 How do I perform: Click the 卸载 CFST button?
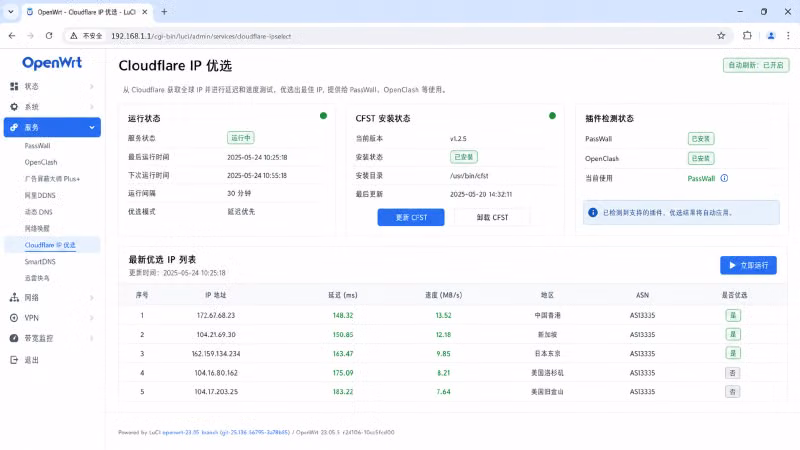pyautogui.click(x=492, y=217)
